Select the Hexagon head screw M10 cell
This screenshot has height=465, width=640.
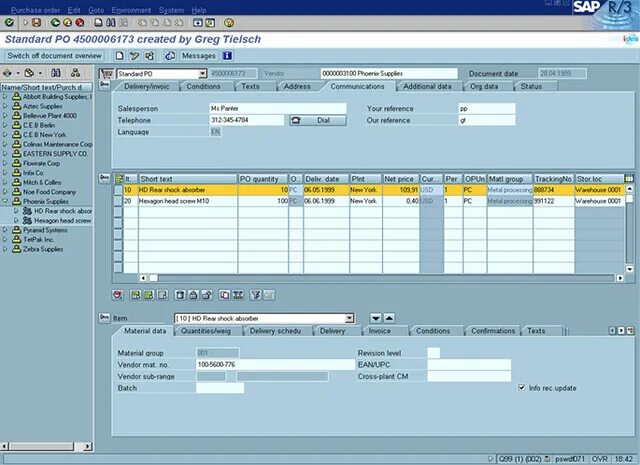188,201
